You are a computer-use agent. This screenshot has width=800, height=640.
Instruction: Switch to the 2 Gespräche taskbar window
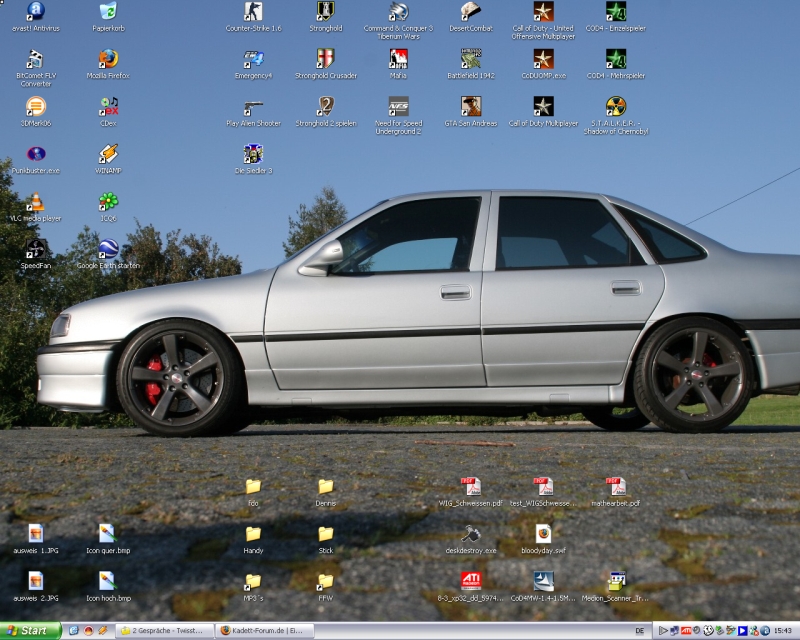(166, 631)
